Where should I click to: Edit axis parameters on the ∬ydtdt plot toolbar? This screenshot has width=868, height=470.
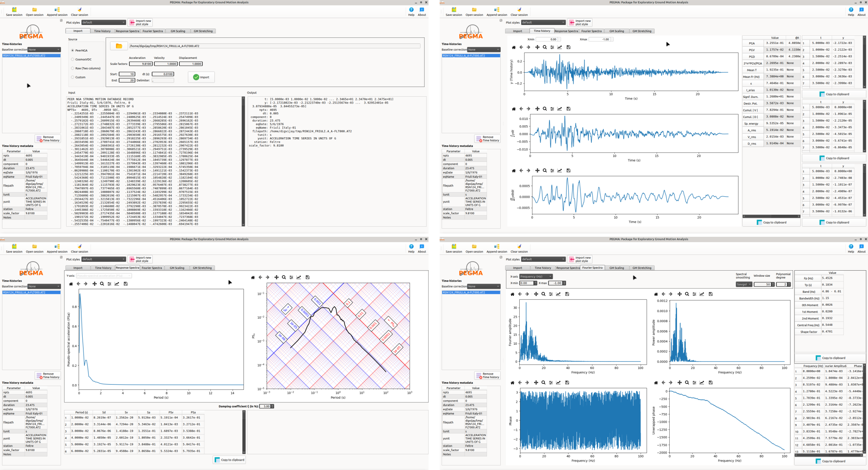[x=560, y=170]
